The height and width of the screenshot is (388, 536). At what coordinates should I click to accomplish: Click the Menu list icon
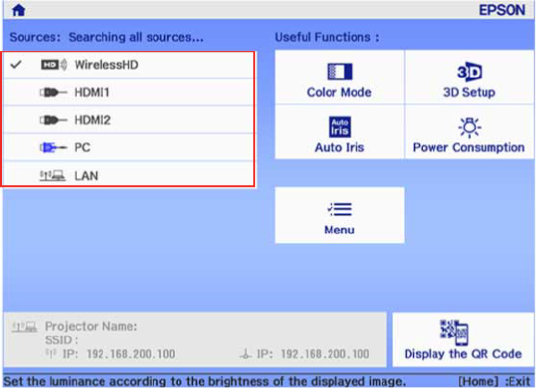339,209
